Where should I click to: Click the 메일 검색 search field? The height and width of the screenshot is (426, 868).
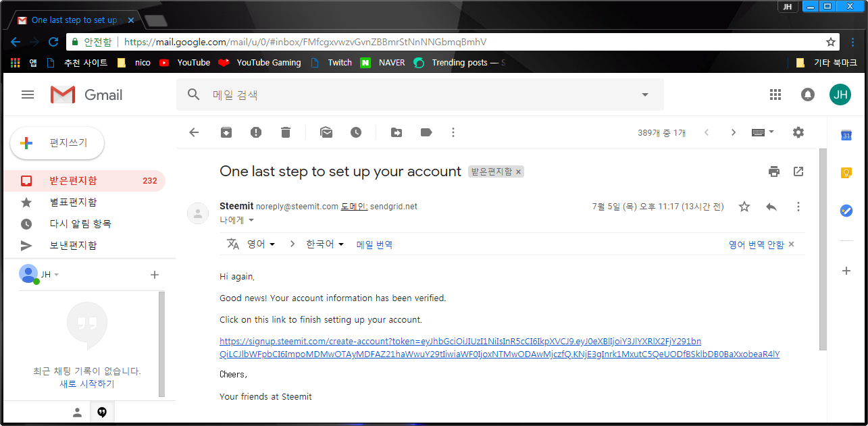click(419, 95)
